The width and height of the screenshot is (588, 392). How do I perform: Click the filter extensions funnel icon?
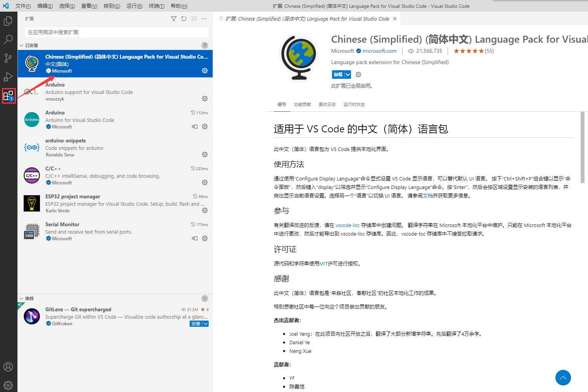coord(174,19)
